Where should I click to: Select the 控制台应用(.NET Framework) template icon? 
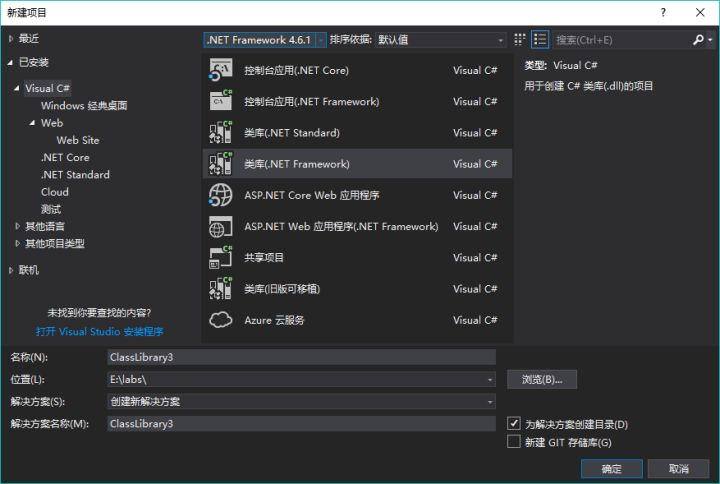coord(220,101)
